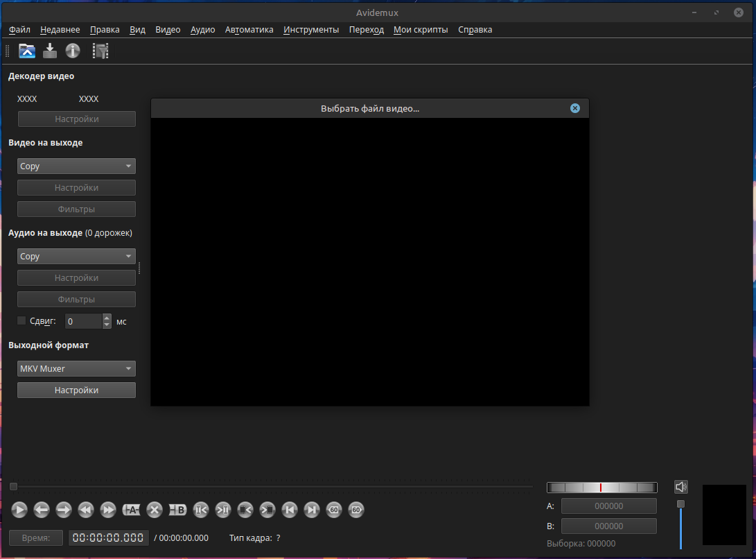
Task: Open the Инструменты menu
Action: click(x=311, y=29)
